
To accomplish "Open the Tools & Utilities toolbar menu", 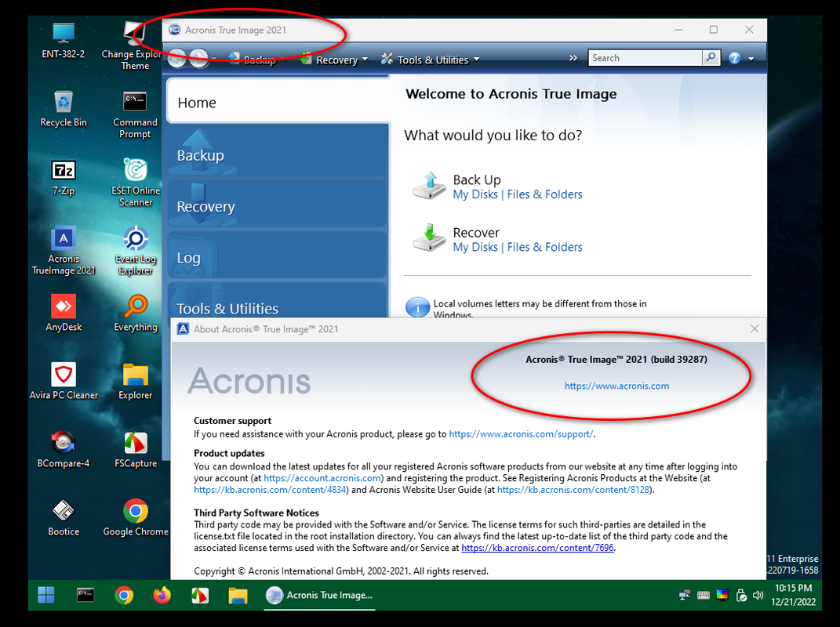I will [430, 60].
